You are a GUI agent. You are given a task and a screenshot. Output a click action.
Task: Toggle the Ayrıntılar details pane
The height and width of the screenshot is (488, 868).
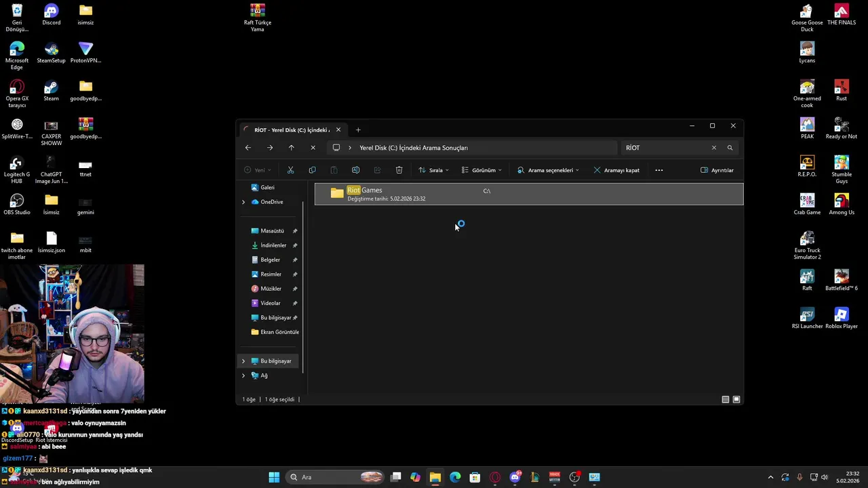(x=717, y=170)
